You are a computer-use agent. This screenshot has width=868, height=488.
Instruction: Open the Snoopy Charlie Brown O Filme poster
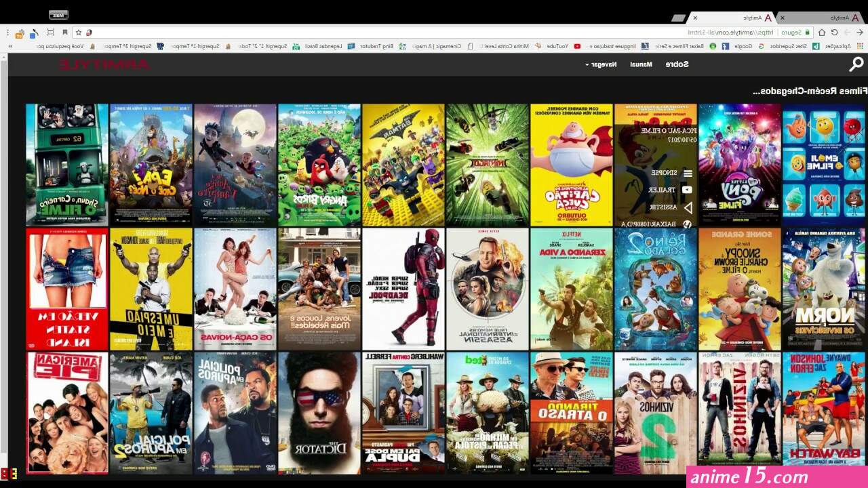740,289
